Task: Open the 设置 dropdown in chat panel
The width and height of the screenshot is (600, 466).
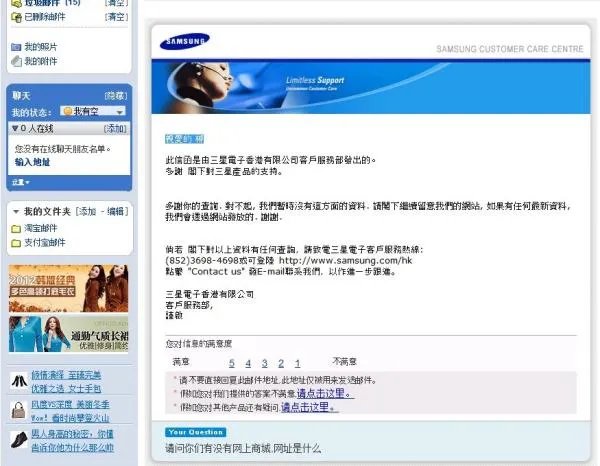Action: 21,182
